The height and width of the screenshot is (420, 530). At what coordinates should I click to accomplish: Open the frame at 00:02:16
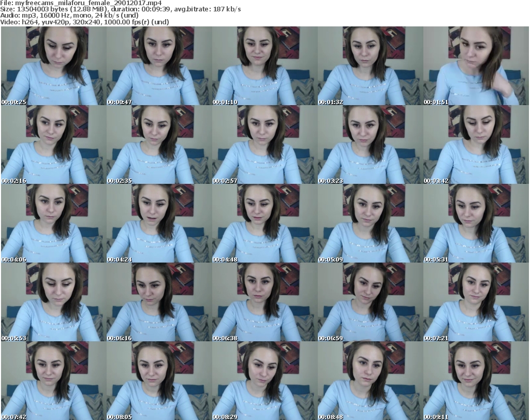point(54,144)
